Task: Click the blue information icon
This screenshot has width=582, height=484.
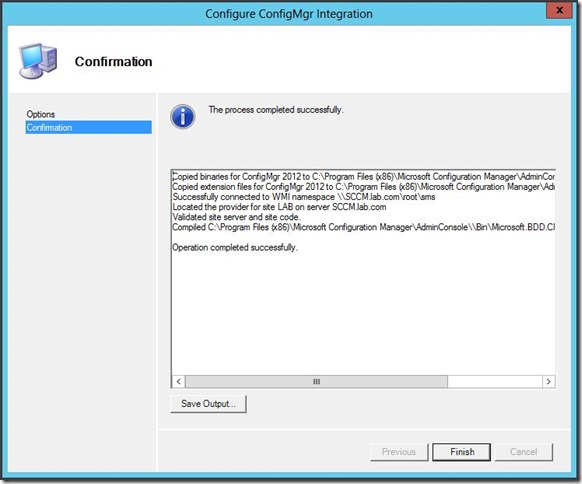Action: 183,117
